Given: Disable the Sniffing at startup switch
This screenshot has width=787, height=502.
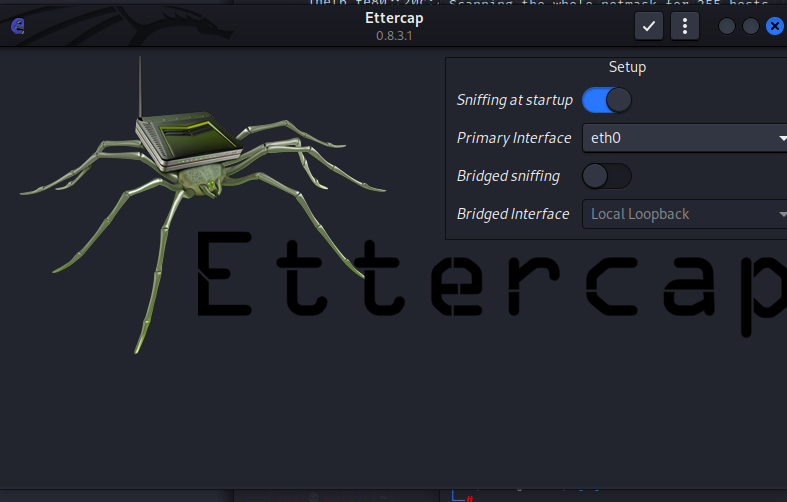Looking at the screenshot, I should (607, 100).
